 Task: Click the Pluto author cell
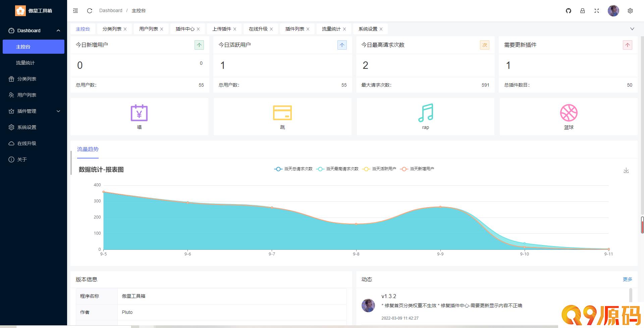(x=232, y=312)
